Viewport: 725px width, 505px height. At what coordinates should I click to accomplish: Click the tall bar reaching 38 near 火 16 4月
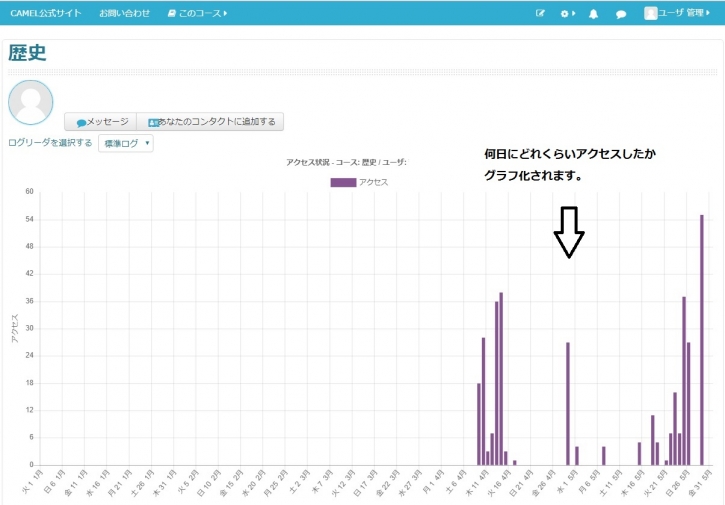tap(501, 379)
